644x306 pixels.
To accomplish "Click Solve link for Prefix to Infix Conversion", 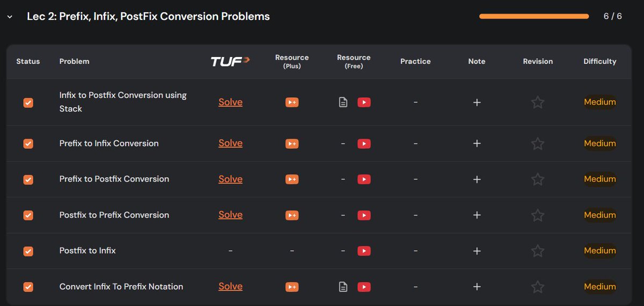I will [x=230, y=143].
